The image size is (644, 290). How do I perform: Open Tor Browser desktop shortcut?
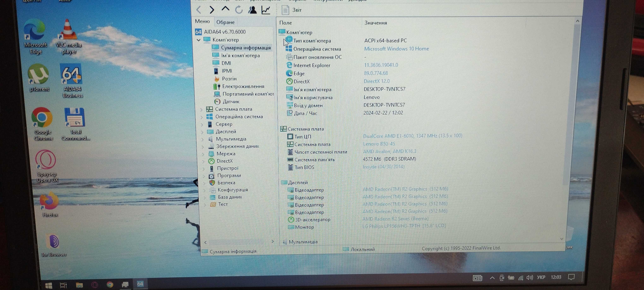point(54,246)
